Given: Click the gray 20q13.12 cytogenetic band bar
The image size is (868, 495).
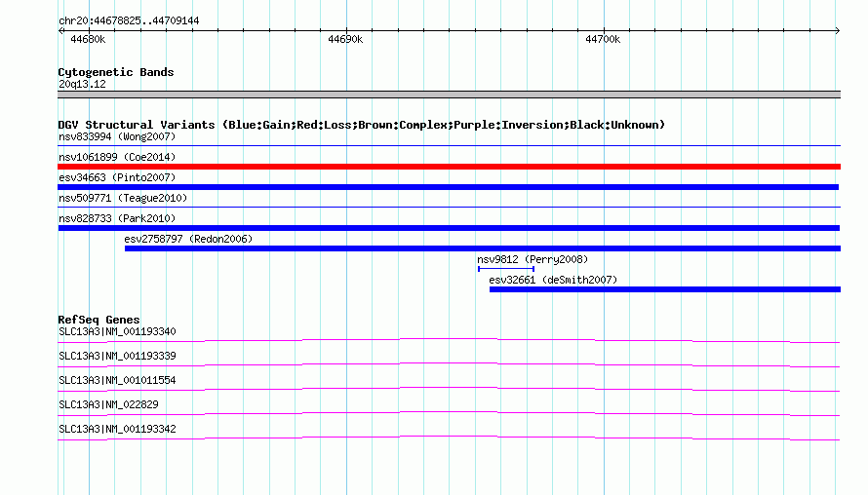Looking at the screenshot, I should (x=449, y=95).
